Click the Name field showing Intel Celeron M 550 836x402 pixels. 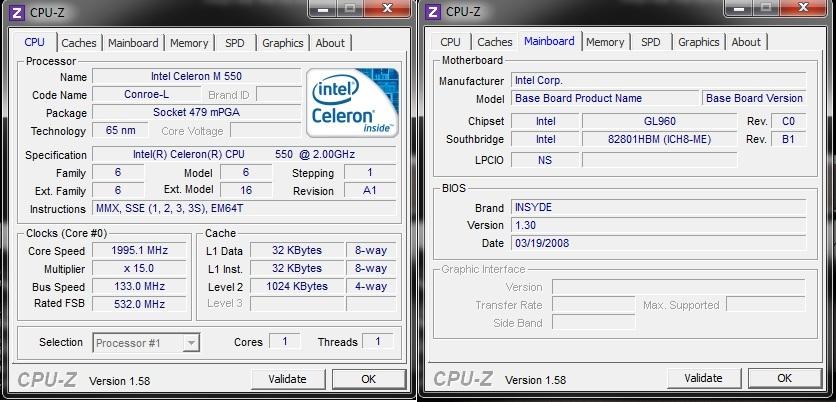pyautogui.click(x=196, y=76)
